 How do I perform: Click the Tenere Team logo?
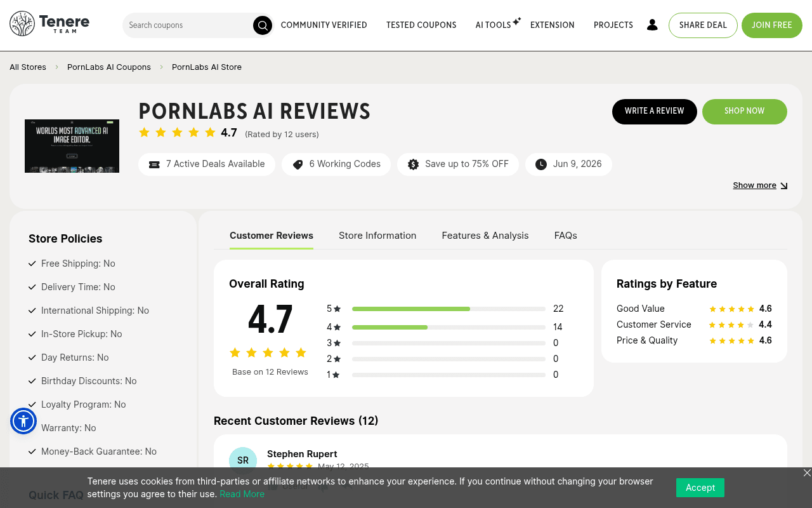pos(49,24)
